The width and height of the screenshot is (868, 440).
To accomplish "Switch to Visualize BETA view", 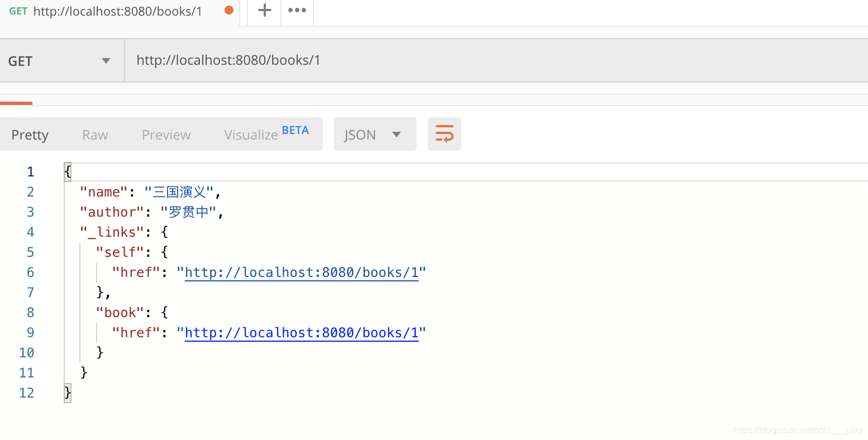I will click(266, 133).
